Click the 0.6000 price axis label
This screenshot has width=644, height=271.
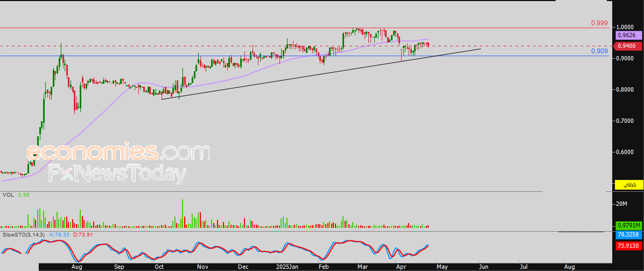pos(626,152)
